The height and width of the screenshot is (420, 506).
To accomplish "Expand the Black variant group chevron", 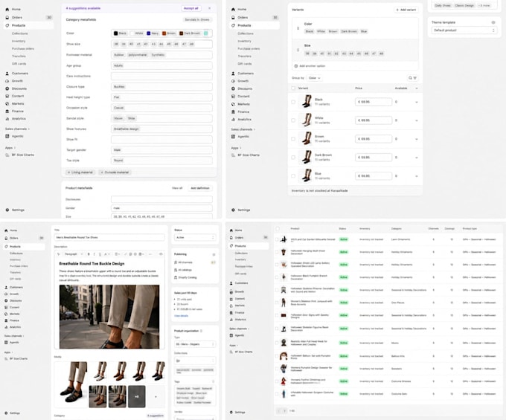I will [417, 102].
